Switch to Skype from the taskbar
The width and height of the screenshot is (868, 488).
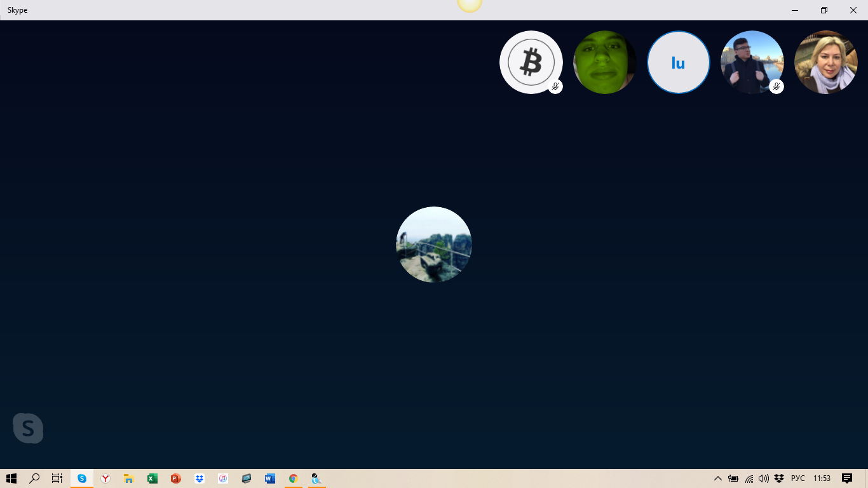tap(82, 478)
